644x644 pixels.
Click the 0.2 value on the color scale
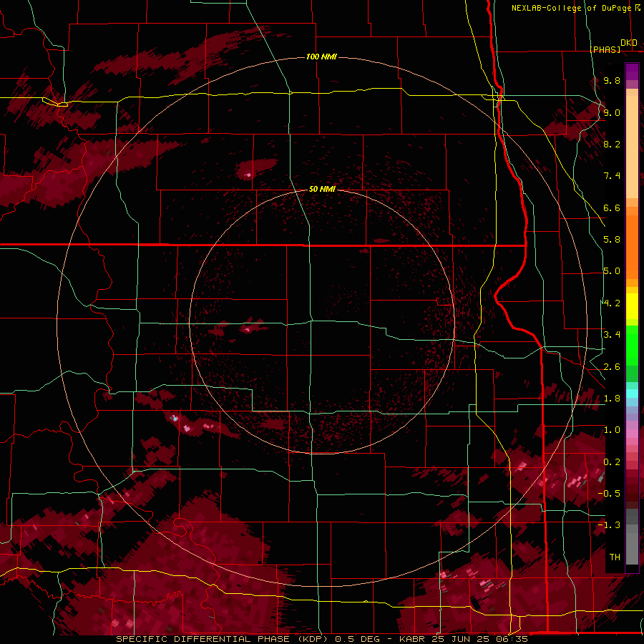612,462
